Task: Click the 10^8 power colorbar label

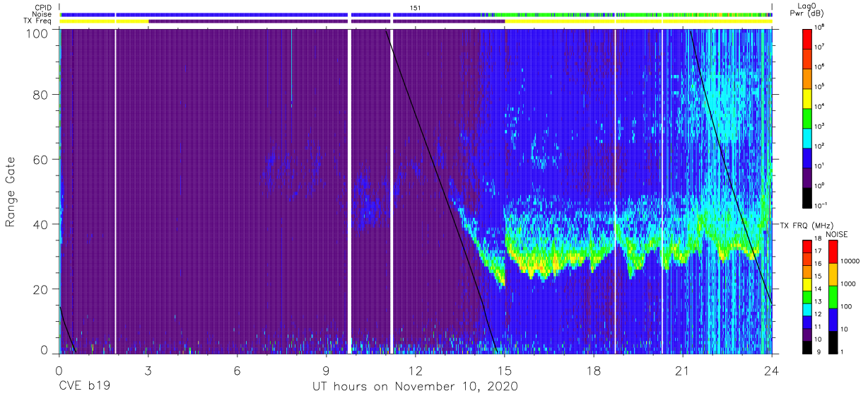Action: pos(820,27)
